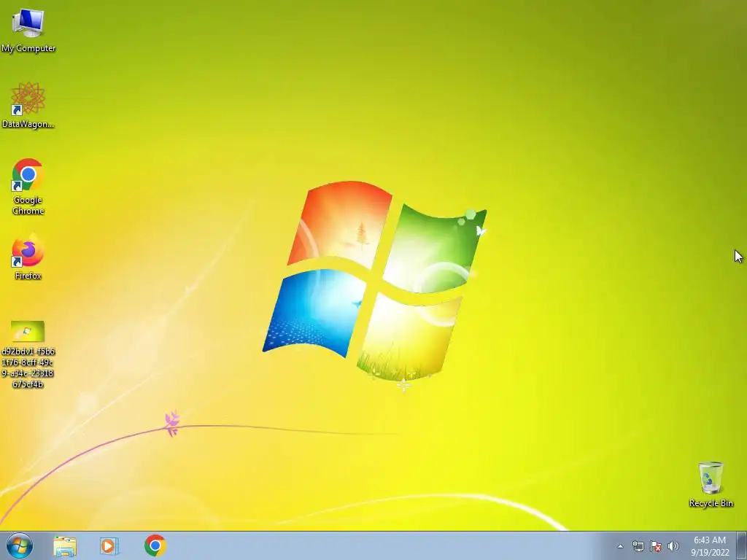
Task: Select the d92bdv1 image file thumbnail
Action: (x=28, y=332)
